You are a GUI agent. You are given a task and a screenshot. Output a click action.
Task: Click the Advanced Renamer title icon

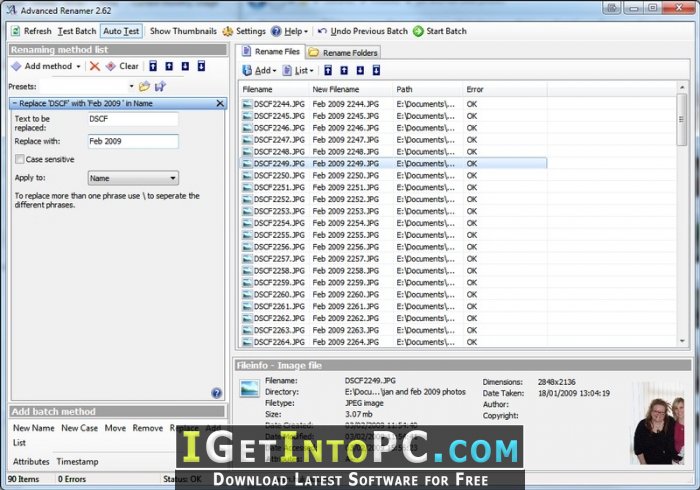tap(12, 10)
